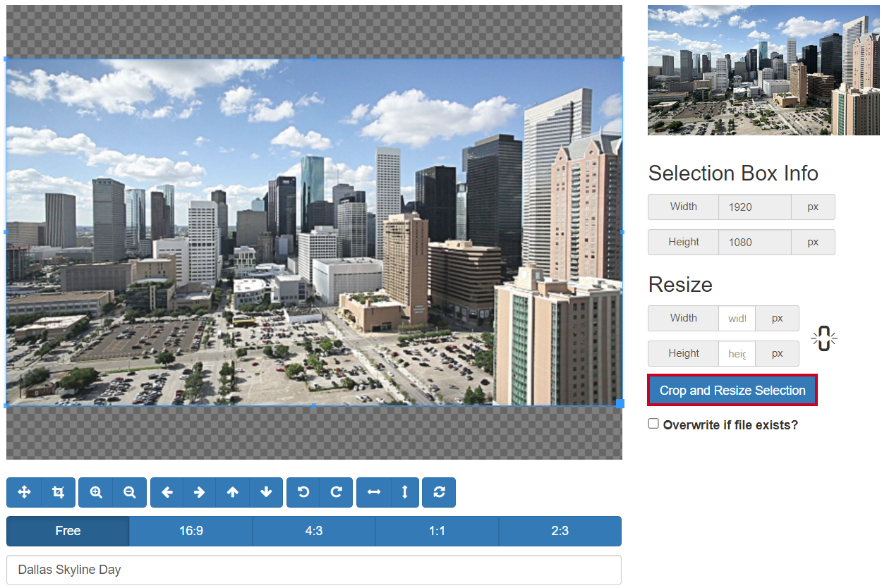882x588 pixels.
Task: Click the Selection Box Width field
Action: pyautogui.click(x=755, y=207)
